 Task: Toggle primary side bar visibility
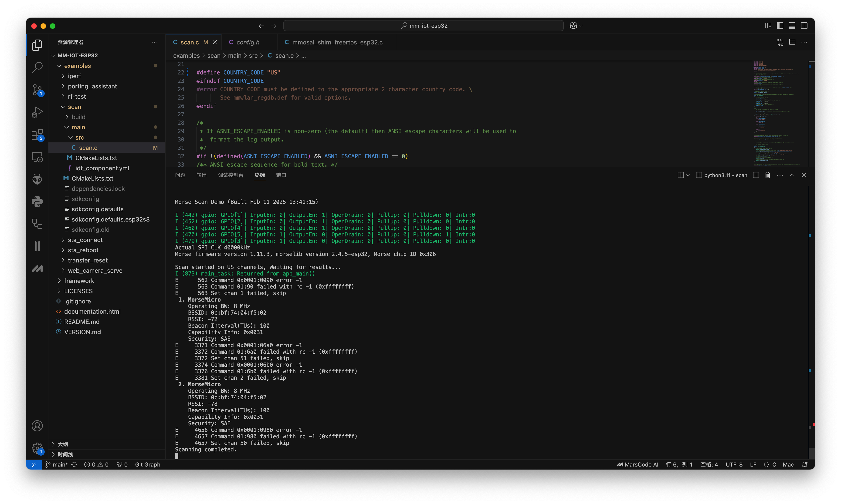click(780, 26)
